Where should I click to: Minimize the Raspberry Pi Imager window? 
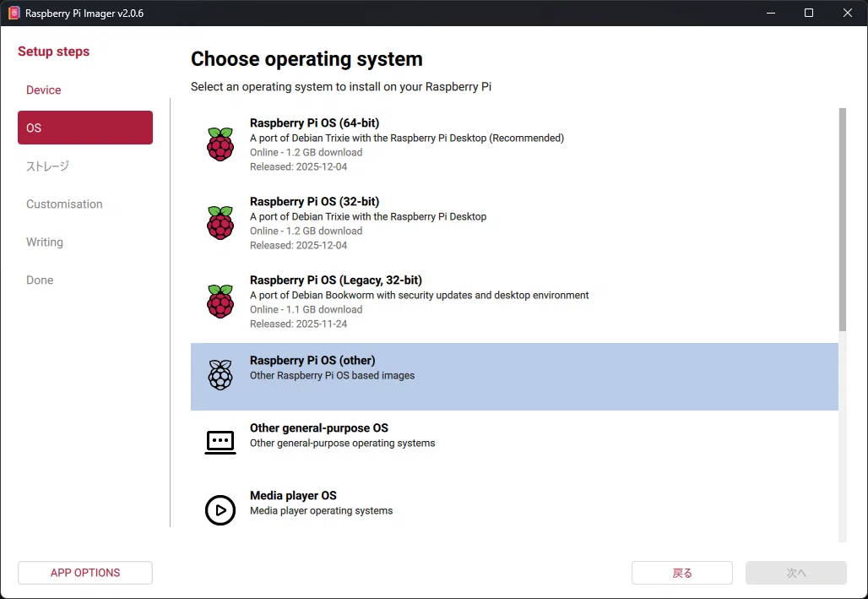click(771, 13)
